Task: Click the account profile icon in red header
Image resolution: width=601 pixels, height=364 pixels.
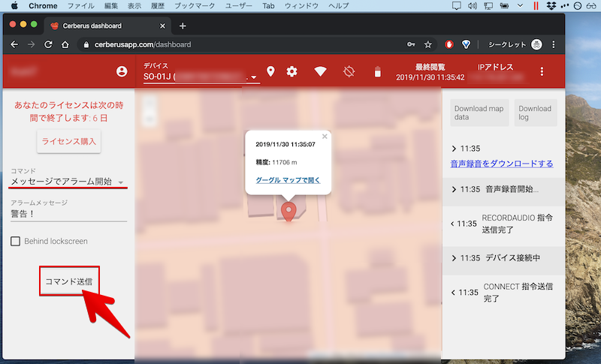Action: (122, 72)
